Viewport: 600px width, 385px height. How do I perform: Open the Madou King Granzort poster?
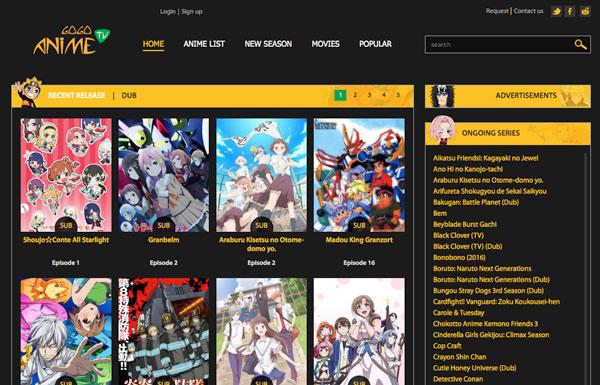tap(359, 175)
